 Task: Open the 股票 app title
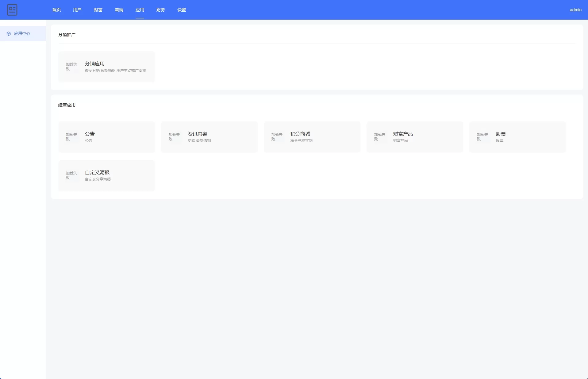click(x=501, y=134)
